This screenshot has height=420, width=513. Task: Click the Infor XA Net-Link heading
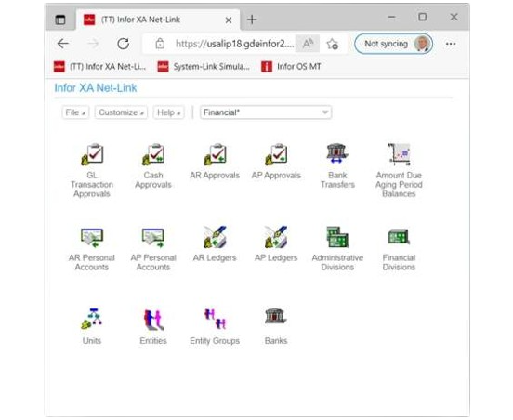(x=96, y=88)
